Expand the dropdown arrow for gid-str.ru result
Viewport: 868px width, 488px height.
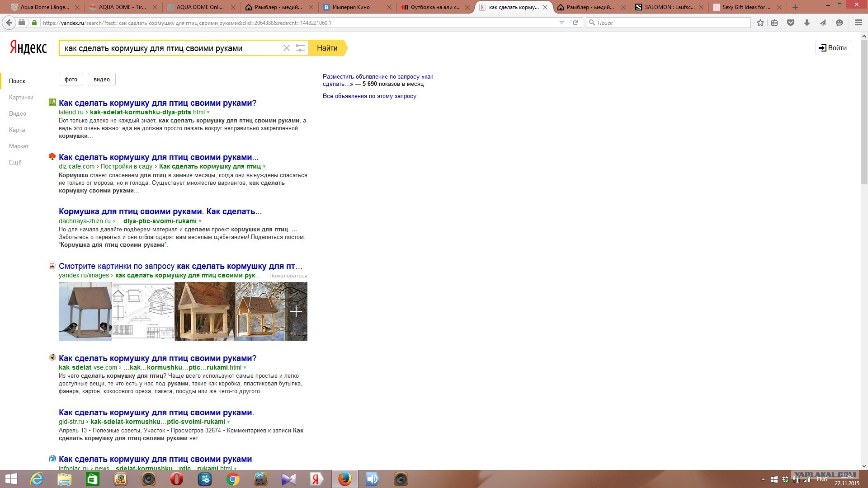point(229,422)
